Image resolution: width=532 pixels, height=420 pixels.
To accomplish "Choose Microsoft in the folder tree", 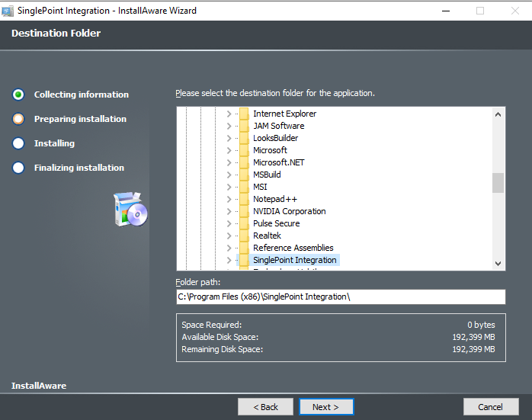I will pyautogui.click(x=270, y=150).
